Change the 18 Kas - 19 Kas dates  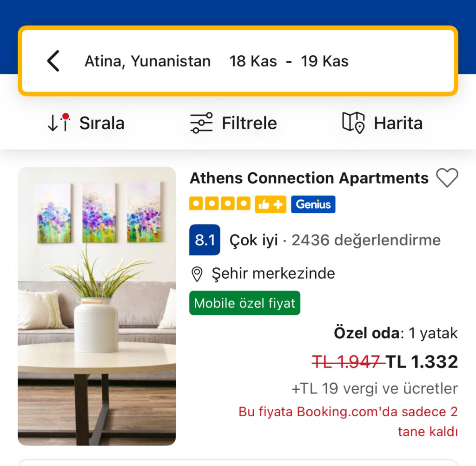(289, 61)
